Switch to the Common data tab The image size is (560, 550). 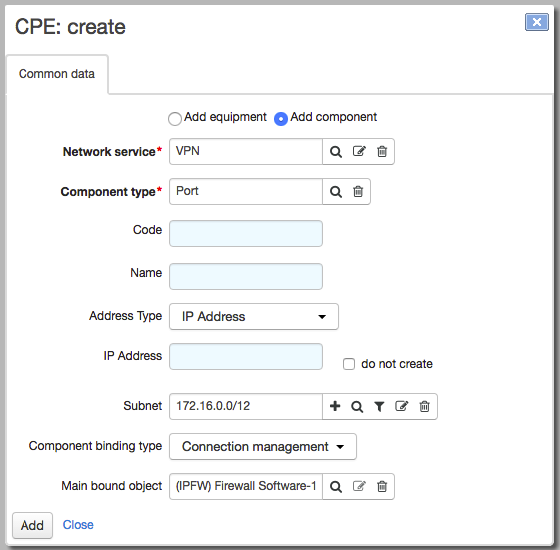point(57,74)
